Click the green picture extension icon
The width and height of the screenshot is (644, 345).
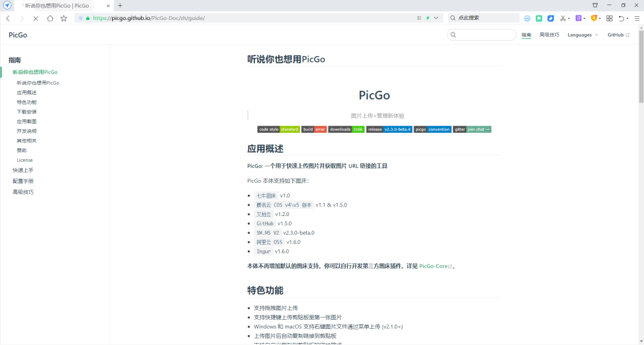pyautogui.click(x=539, y=18)
